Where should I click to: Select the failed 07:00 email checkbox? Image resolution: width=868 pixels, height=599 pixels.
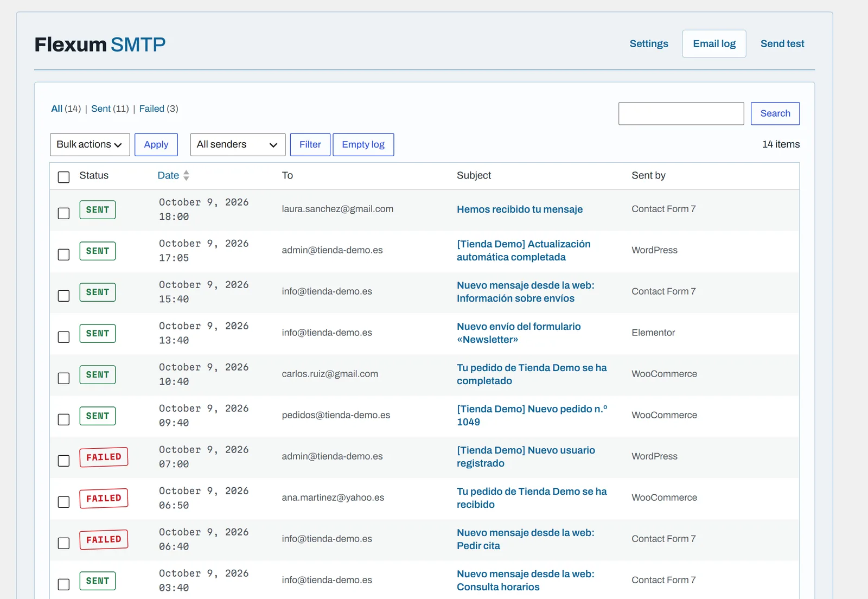coord(63,461)
